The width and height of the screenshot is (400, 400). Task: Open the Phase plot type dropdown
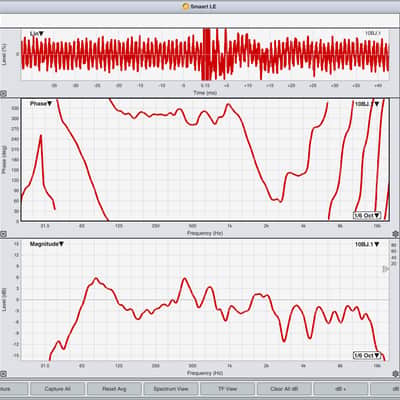pos(41,104)
